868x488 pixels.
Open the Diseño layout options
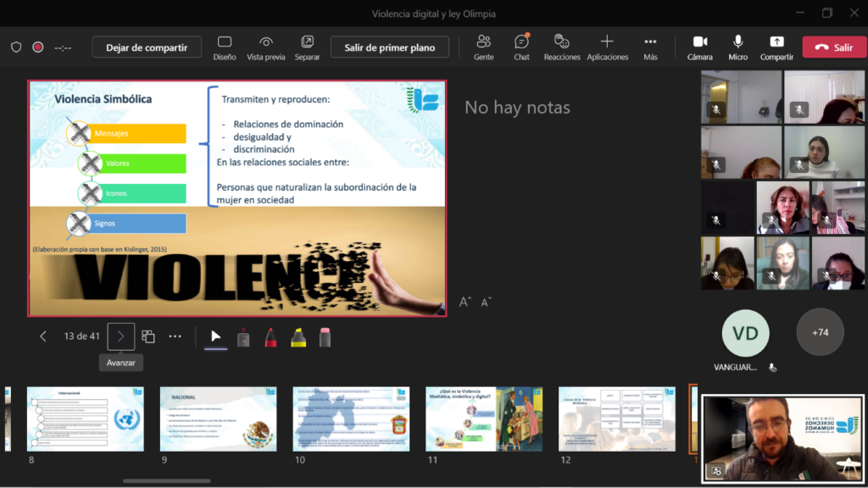[224, 47]
